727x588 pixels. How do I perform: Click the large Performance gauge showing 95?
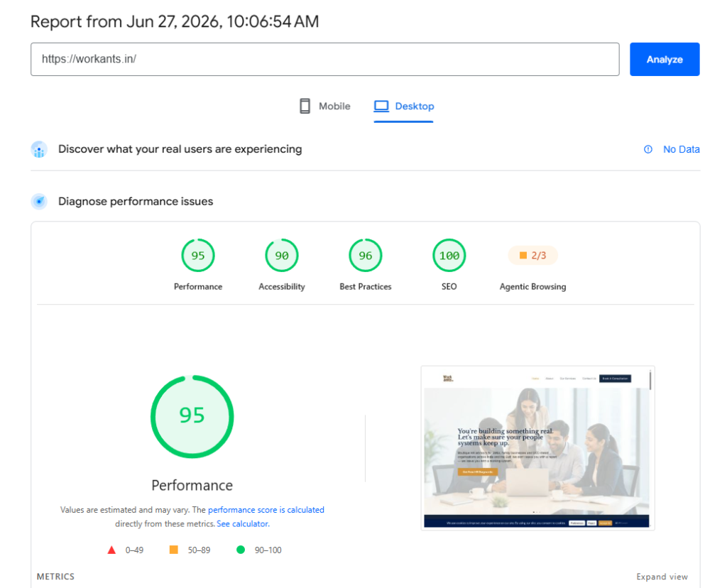point(192,416)
